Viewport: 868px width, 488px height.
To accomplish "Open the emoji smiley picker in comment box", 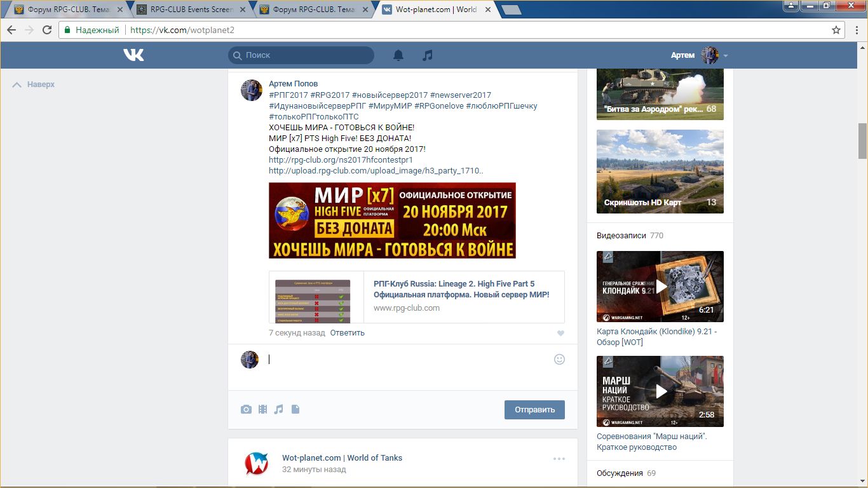I will tap(559, 359).
